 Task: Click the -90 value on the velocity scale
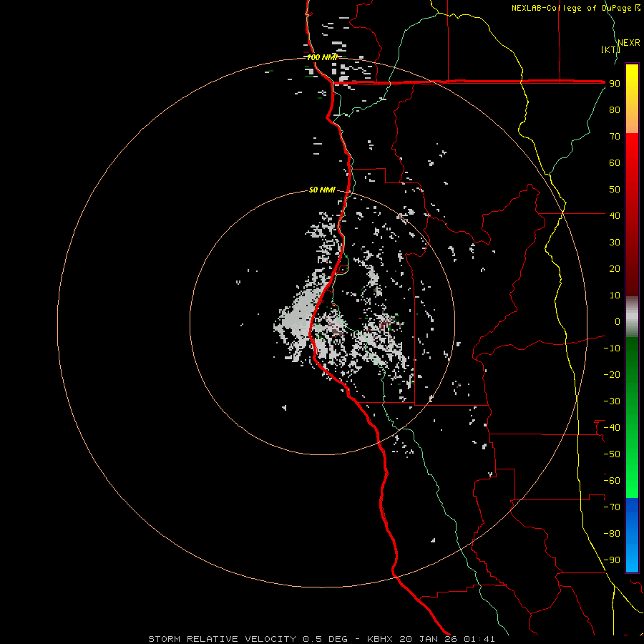click(612, 560)
